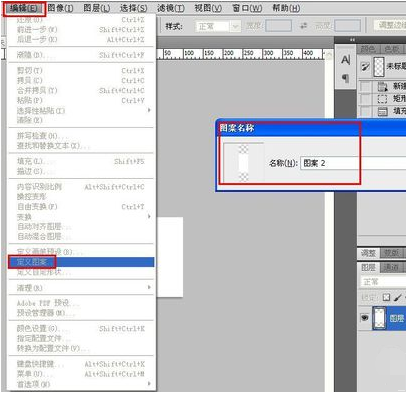Choose 内容识别比例 menu entry
Image resolution: width=406 pixels, height=394 pixels.
[x=81, y=187]
